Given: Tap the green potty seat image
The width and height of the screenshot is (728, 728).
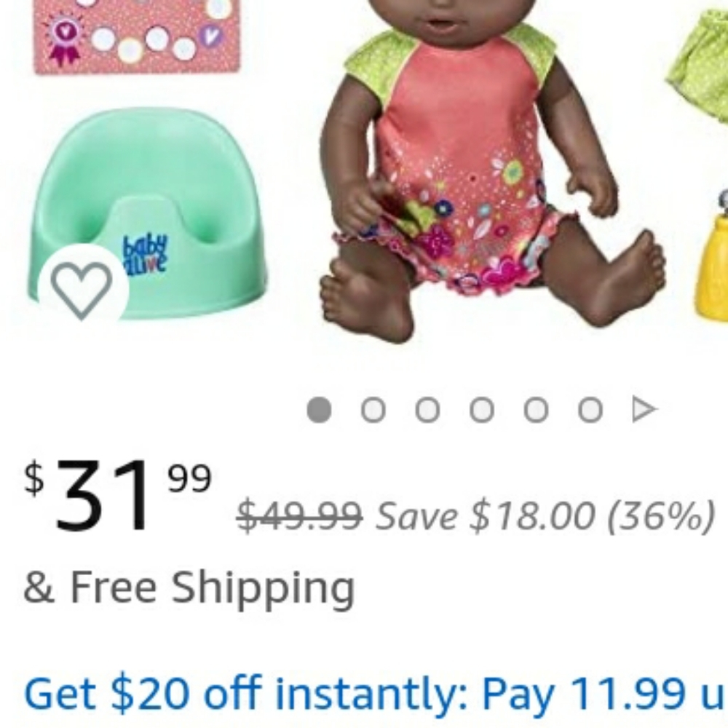Looking at the screenshot, I should click(148, 213).
